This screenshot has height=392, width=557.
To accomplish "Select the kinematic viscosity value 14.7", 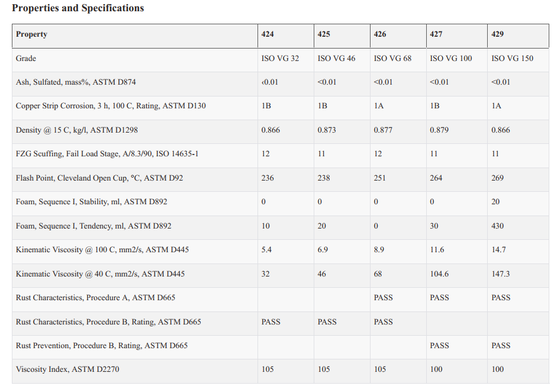I will point(498,250).
